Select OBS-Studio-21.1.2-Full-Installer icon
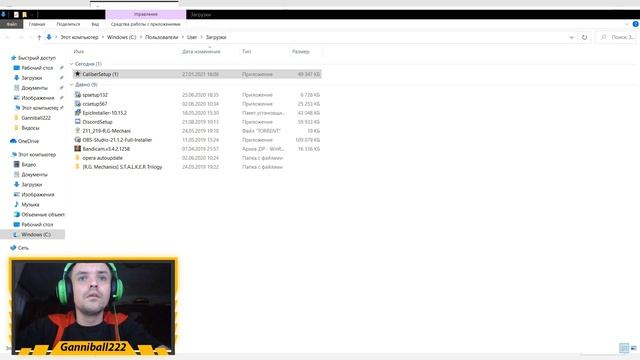Image resolution: width=640 pixels, height=360 pixels. tap(78, 140)
